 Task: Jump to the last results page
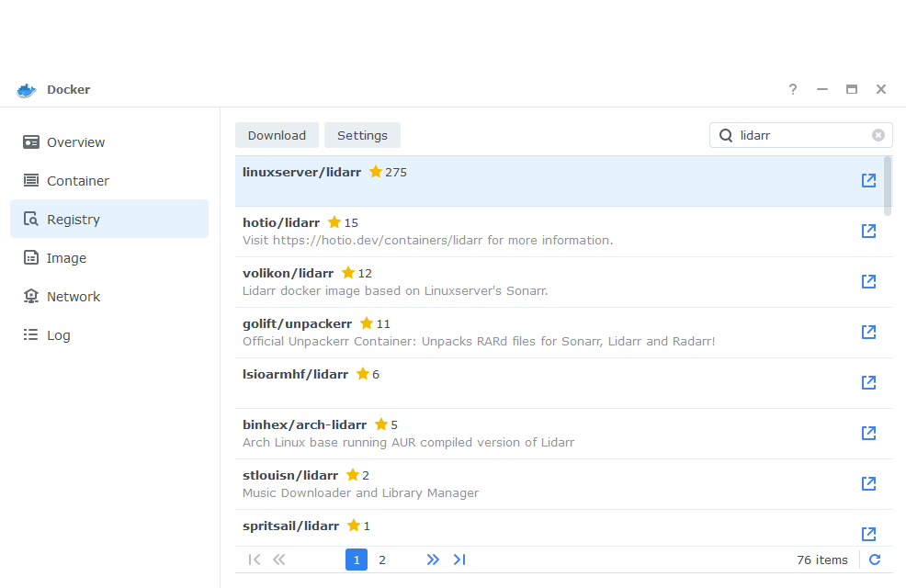459,560
